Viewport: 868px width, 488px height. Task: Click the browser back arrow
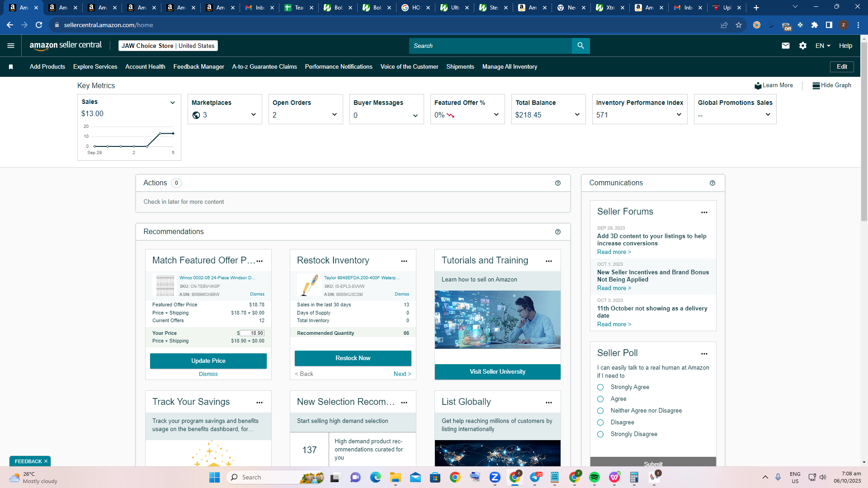click(x=10, y=25)
